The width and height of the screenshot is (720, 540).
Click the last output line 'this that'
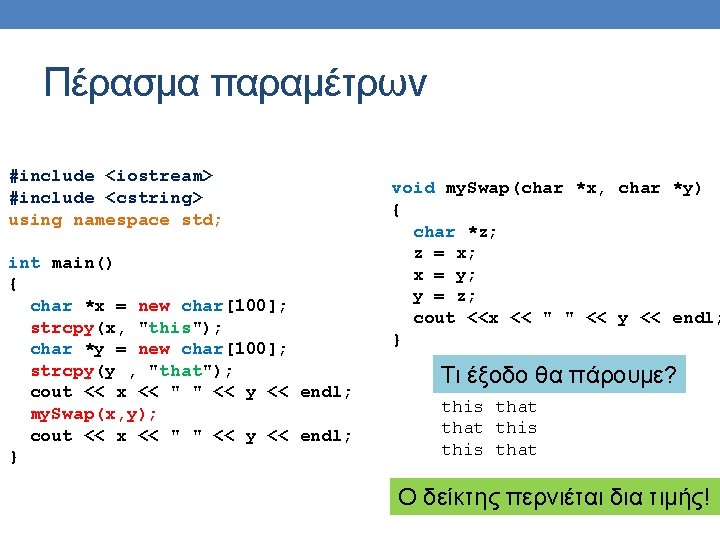pyautogui.click(x=489, y=450)
